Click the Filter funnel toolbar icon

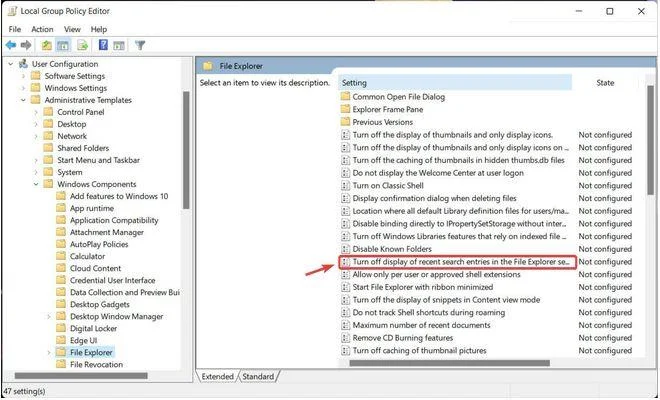tap(140, 45)
